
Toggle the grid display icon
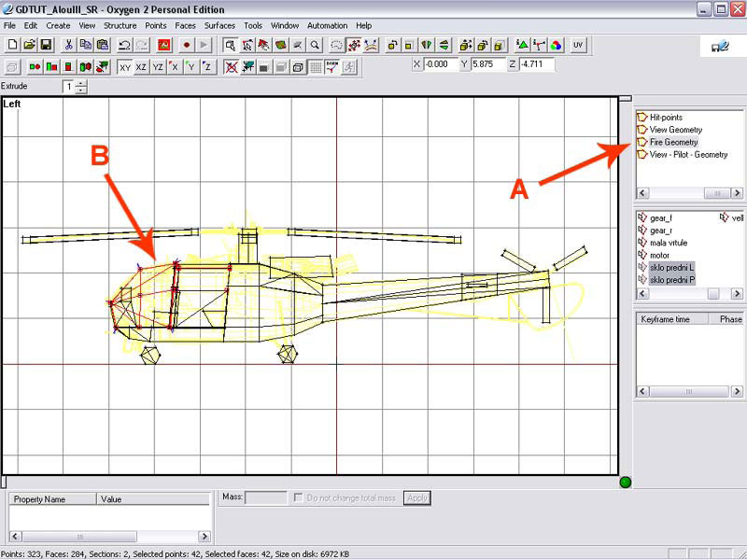point(316,67)
